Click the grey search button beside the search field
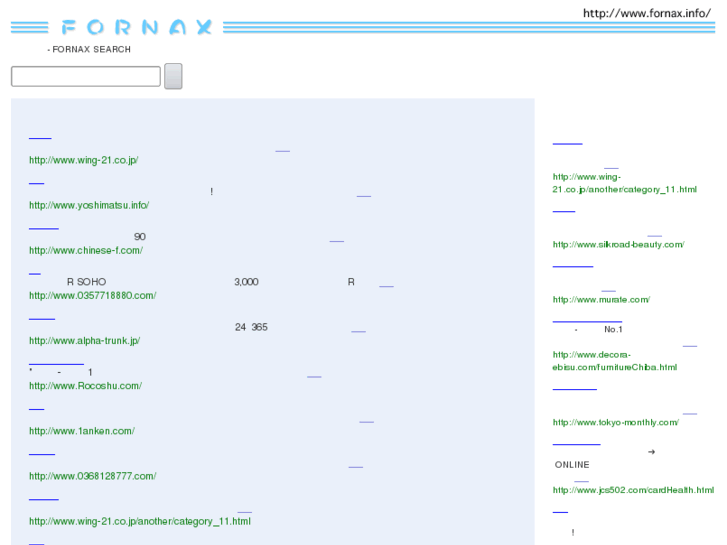Screen dimensions: 727x545 click(173, 76)
